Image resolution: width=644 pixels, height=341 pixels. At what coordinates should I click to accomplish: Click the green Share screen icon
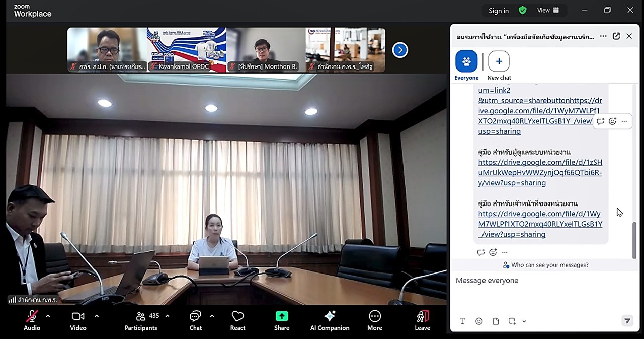coord(282,316)
